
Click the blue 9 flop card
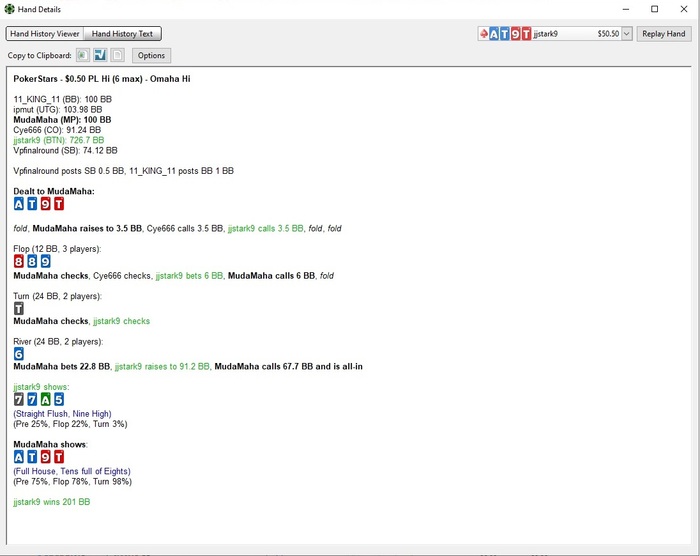pos(46,261)
